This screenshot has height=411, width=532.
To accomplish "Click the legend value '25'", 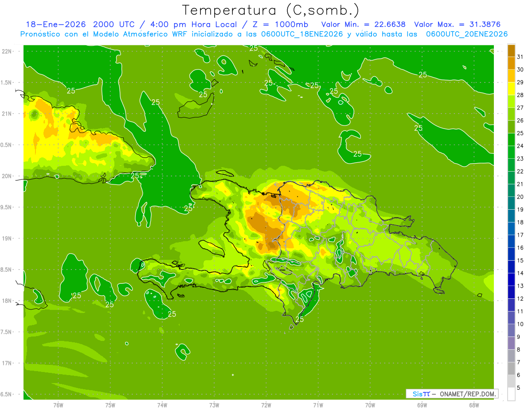I will (x=520, y=133).
